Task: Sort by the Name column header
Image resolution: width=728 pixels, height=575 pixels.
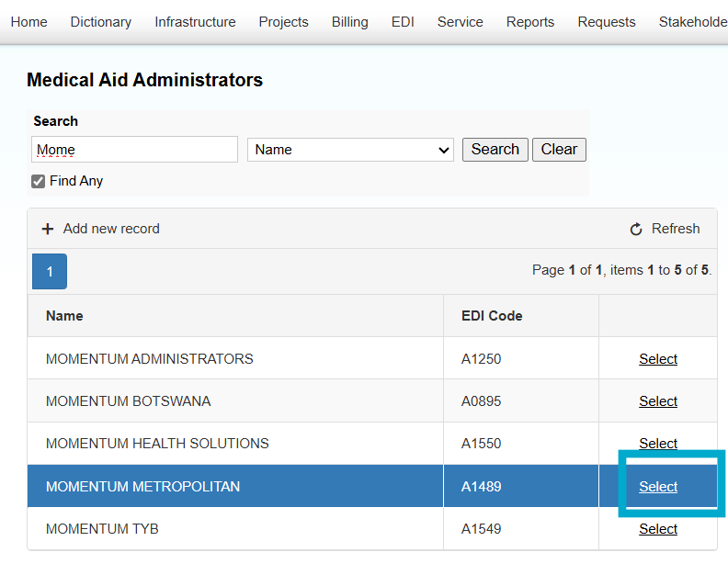Action: (x=64, y=316)
